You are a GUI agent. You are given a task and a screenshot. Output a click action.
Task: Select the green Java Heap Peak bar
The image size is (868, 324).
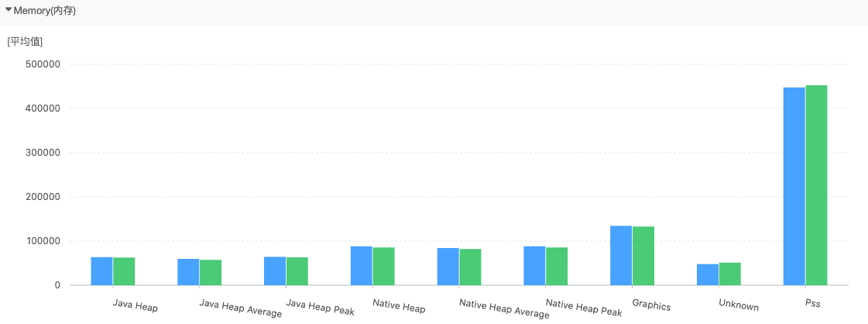pos(297,271)
